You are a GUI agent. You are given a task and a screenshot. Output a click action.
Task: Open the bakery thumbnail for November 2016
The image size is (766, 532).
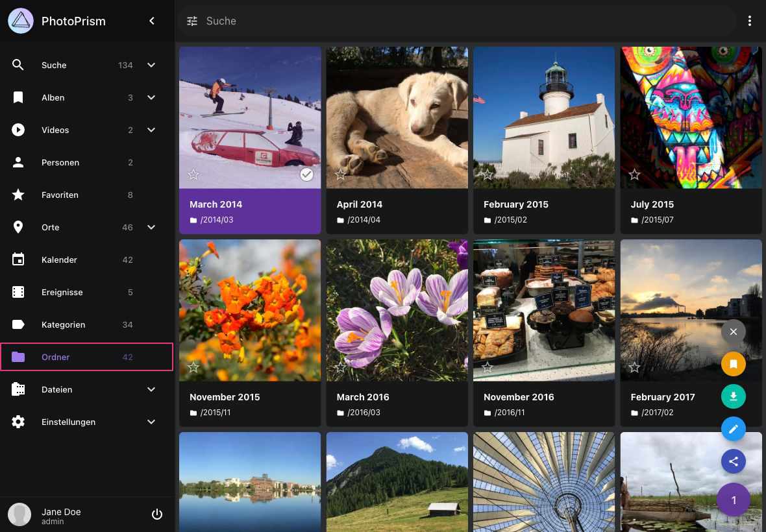pyautogui.click(x=544, y=310)
